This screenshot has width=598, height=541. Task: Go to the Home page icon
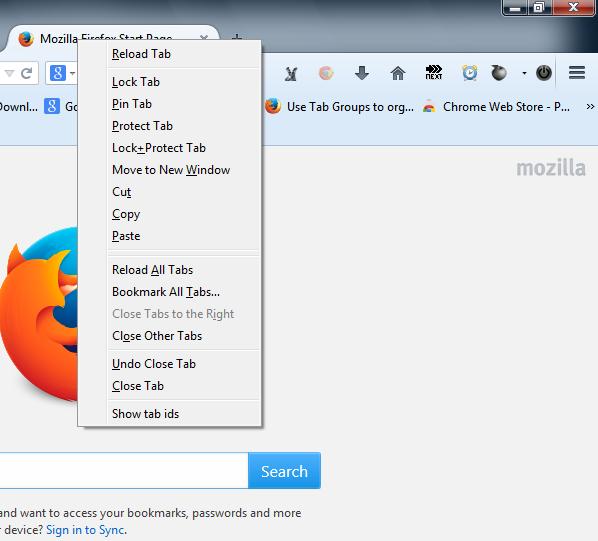tap(398, 73)
